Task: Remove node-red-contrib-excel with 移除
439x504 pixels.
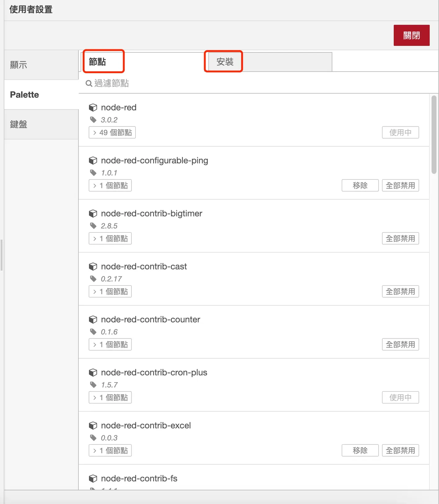Action: [360, 450]
